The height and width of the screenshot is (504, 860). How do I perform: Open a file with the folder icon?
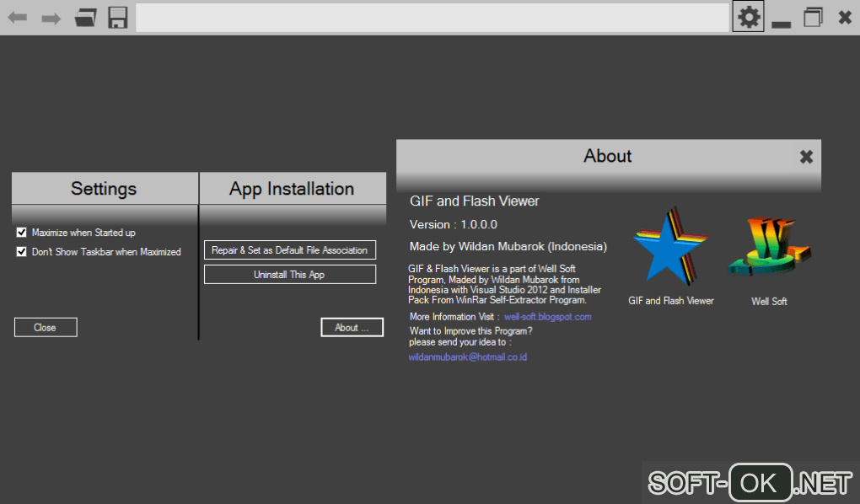(x=85, y=18)
